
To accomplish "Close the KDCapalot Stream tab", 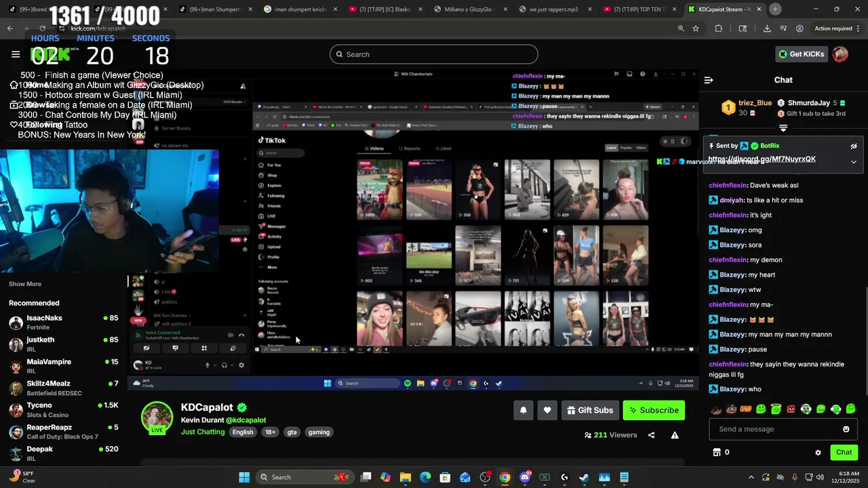I will [x=758, y=9].
